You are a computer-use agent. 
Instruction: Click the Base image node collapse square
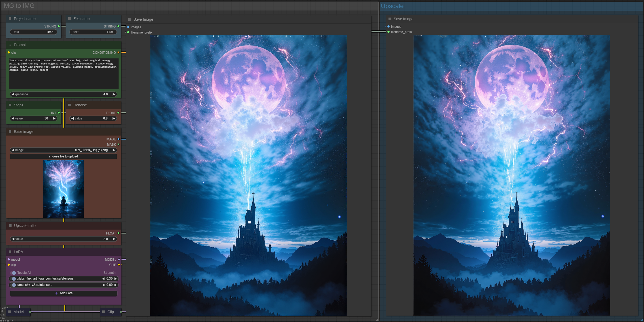point(10,132)
